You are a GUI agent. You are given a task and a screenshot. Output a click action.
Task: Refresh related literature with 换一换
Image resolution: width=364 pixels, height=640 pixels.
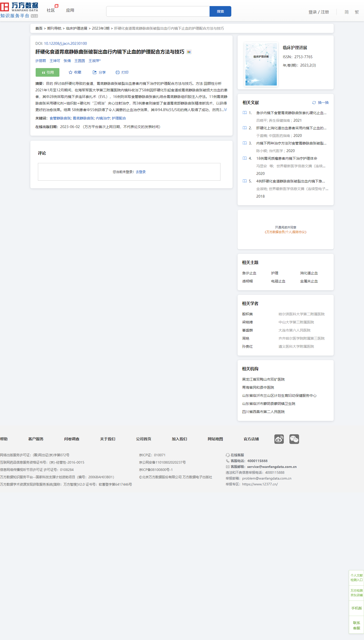point(321,102)
